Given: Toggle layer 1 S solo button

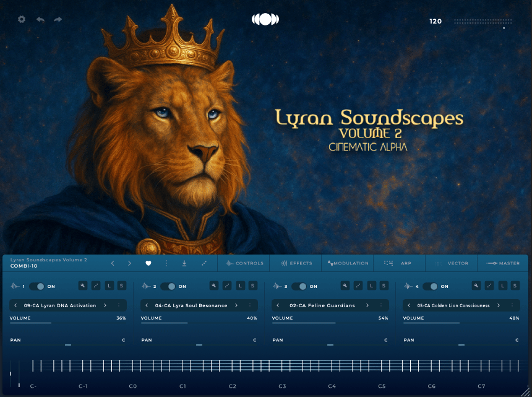Looking at the screenshot, I should (x=122, y=286).
